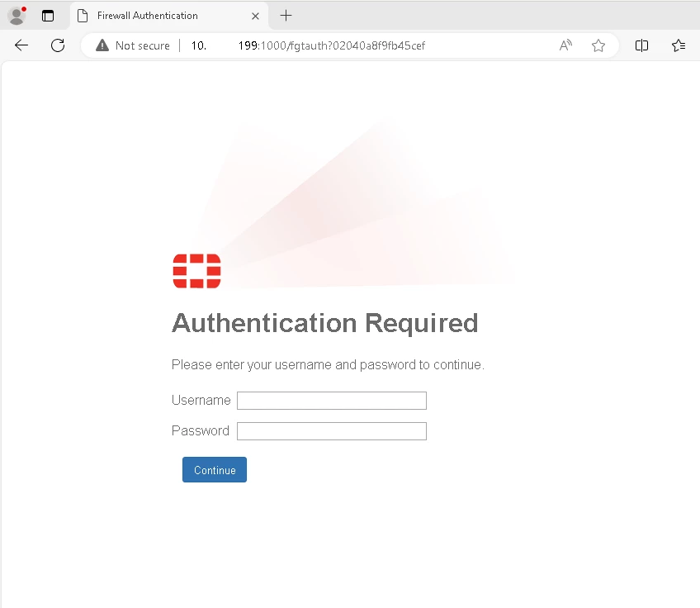Click the Username input field
This screenshot has height=608, width=700.
pyautogui.click(x=332, y=401)
